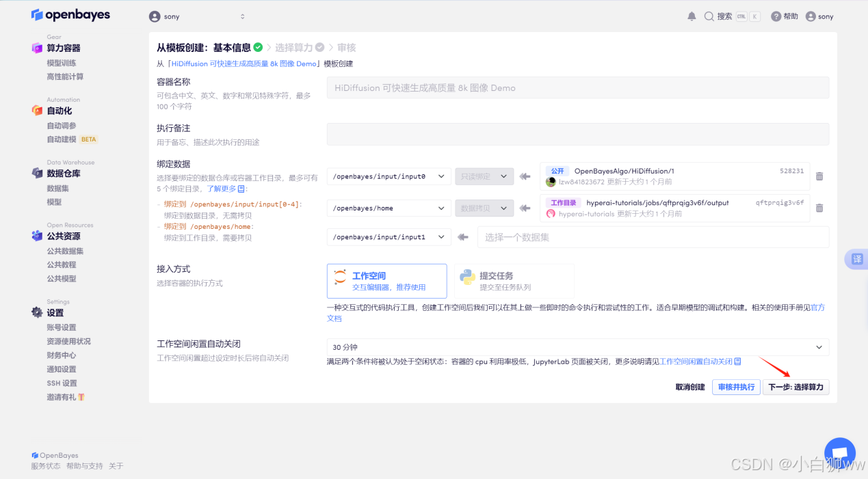Open 财务中心 in the sidebar
The image size is (868, 479).
coord(62,355)
